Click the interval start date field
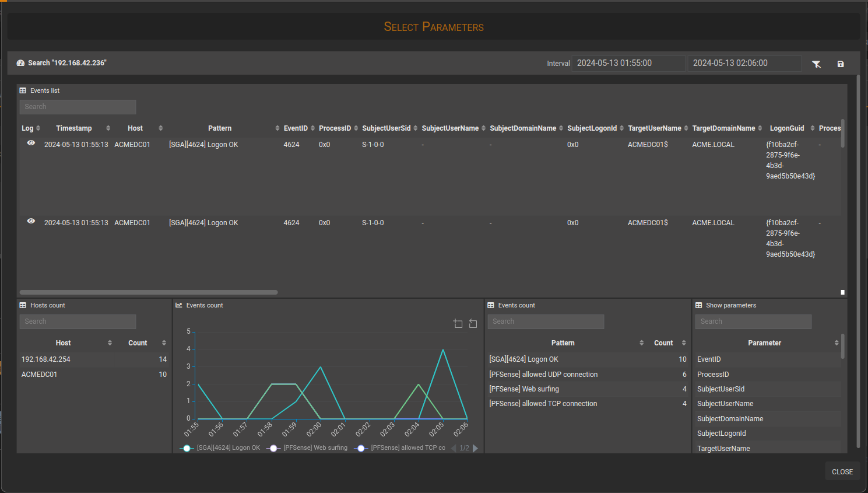868x493 pixels. click(x=628, y=63)
